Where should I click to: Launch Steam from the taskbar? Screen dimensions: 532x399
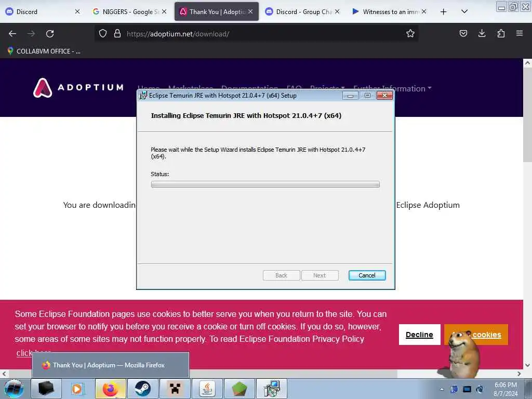142,389
